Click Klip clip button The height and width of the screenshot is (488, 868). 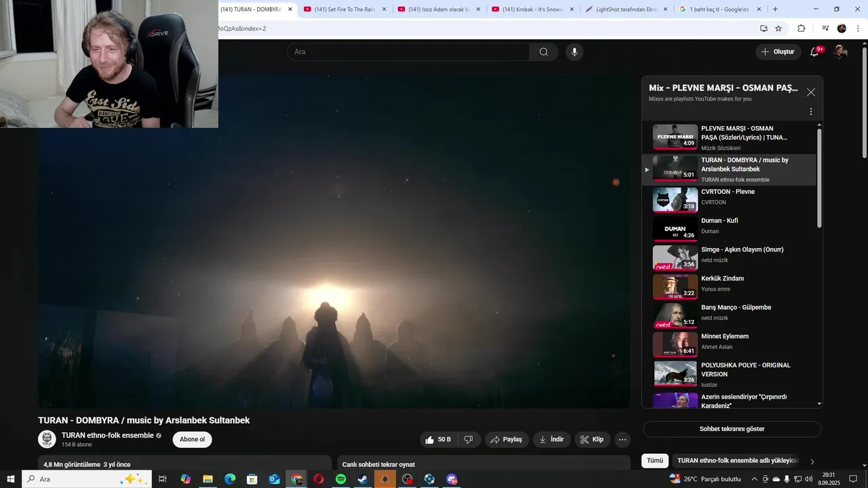tap(592, 440)
